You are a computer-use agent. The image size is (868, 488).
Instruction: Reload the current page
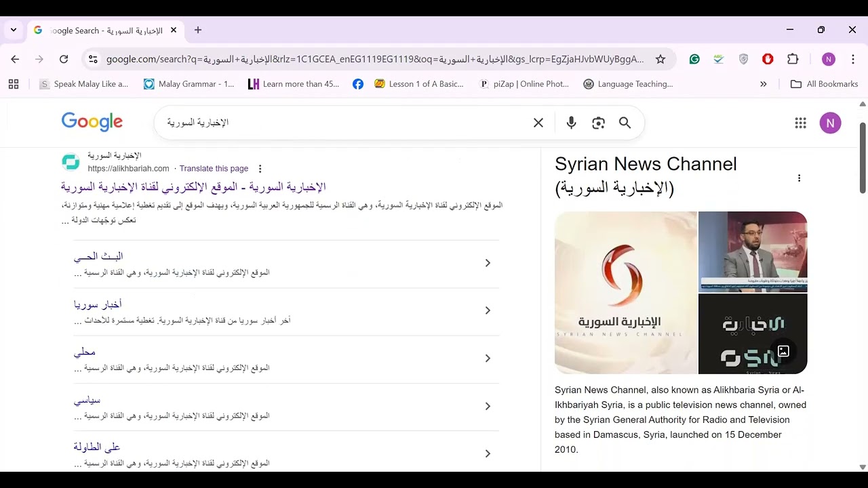click(64, 59)
